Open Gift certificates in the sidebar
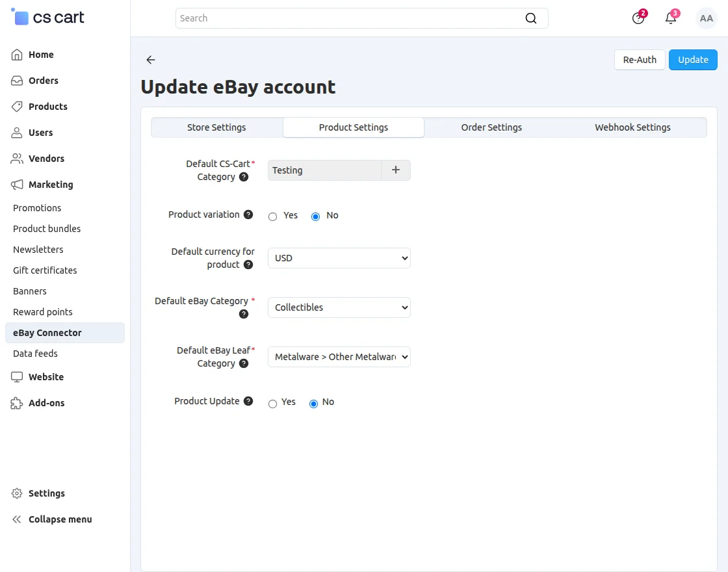The height and width of the screenshot is (572, 728). [45, 270]
